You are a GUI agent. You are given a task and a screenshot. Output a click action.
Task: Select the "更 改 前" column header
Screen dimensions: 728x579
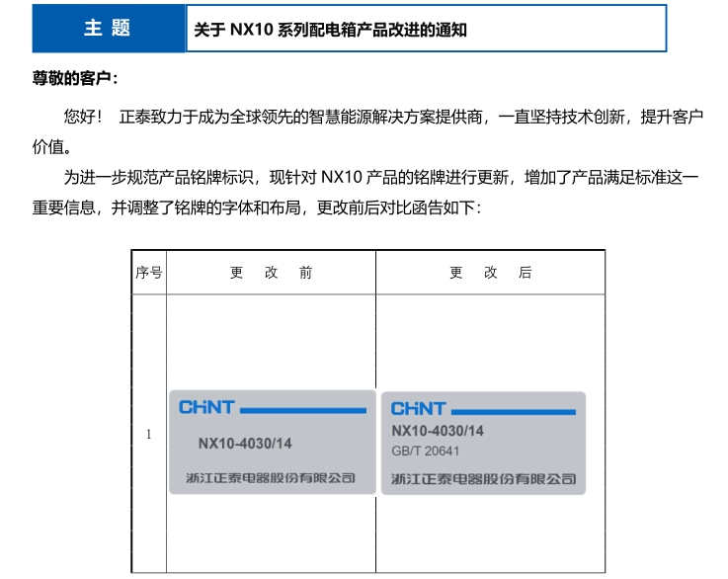click(x=271, y=273)
